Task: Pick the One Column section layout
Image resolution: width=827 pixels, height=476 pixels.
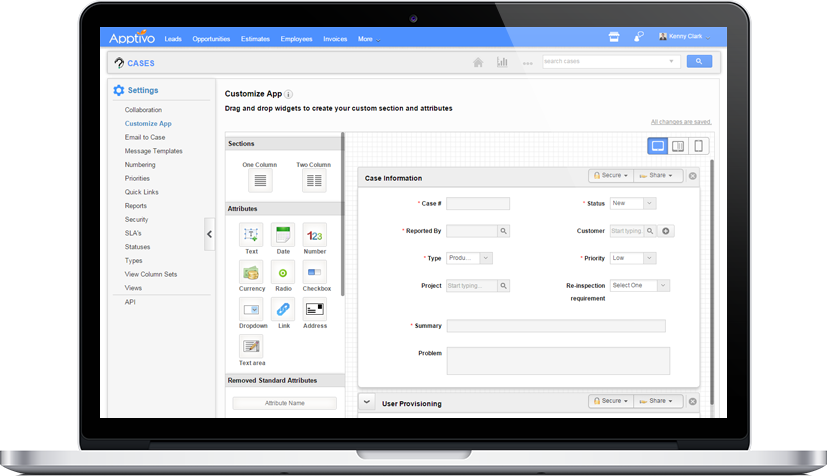Action: point(260,180)
